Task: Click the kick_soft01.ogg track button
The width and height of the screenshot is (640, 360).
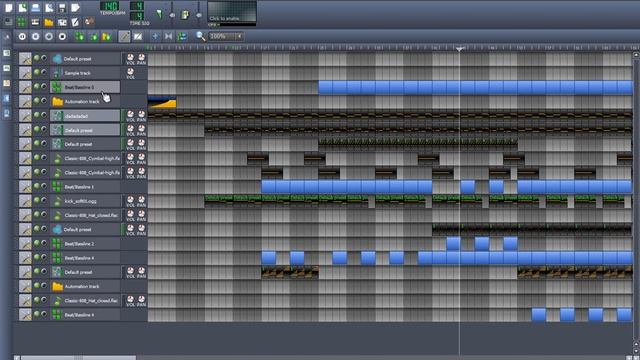Action: (x=85, y=201)
